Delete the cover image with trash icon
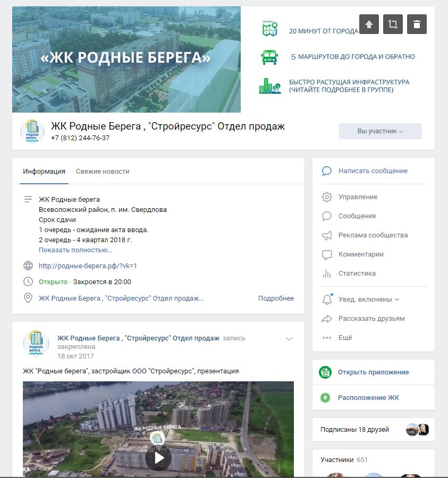 pyautogui.click(x=417, y=24)
